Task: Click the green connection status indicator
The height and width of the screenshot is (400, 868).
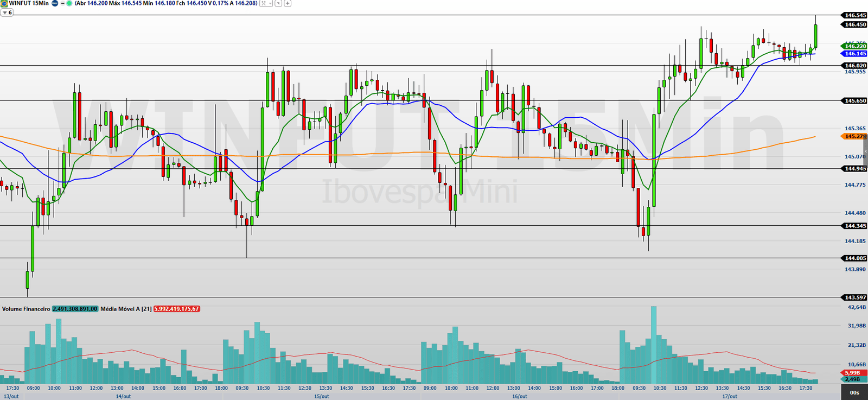Action: pyautogui.click(x=69, y=3)
